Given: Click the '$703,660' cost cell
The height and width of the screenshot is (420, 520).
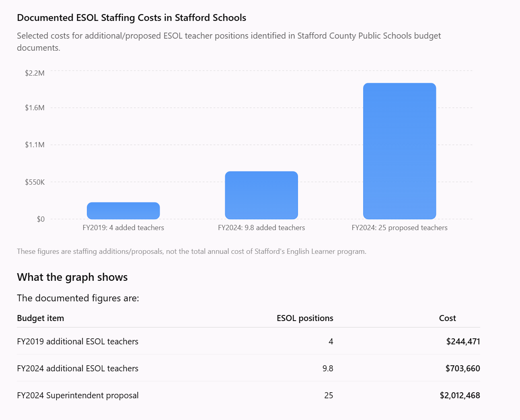Looking at the screenshot, I should (462, 369).
